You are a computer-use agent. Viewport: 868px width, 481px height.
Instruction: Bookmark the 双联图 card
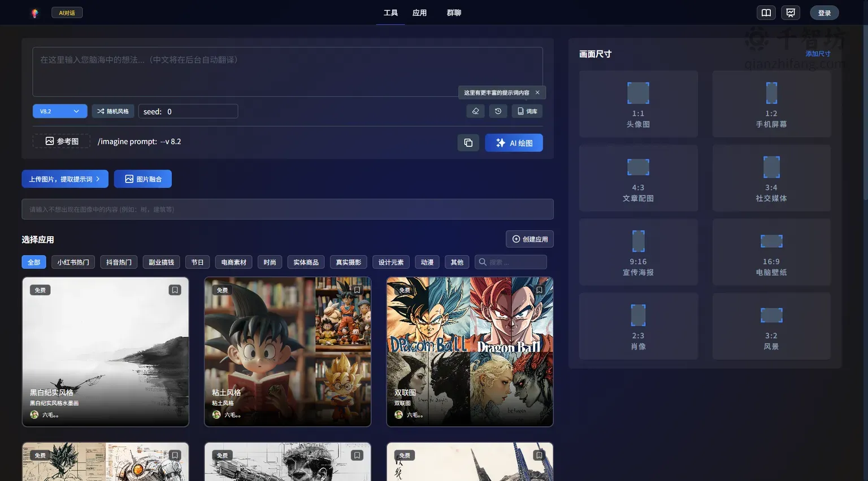pyautogui.click(x=539, y=290)
